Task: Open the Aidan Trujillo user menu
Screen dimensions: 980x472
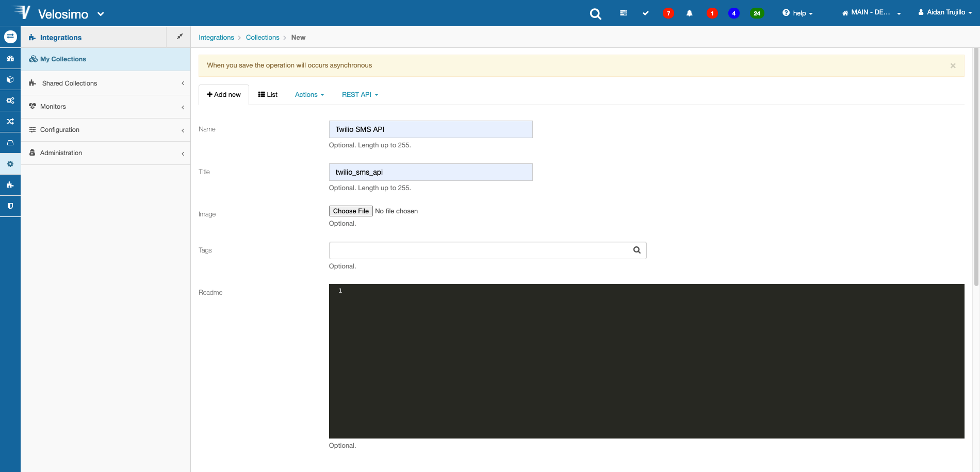Action: click(x=945, y=12)
